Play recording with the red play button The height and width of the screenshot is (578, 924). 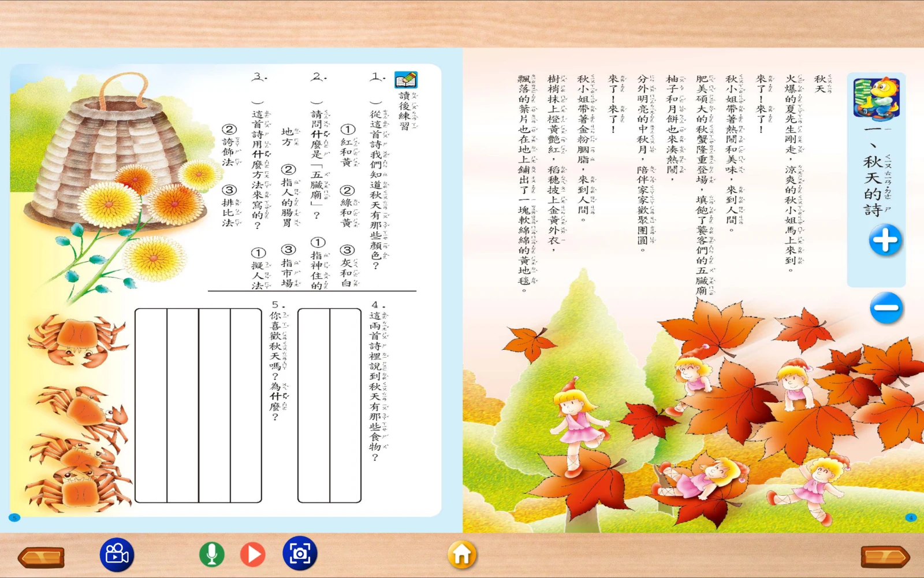tap(252, 554)
